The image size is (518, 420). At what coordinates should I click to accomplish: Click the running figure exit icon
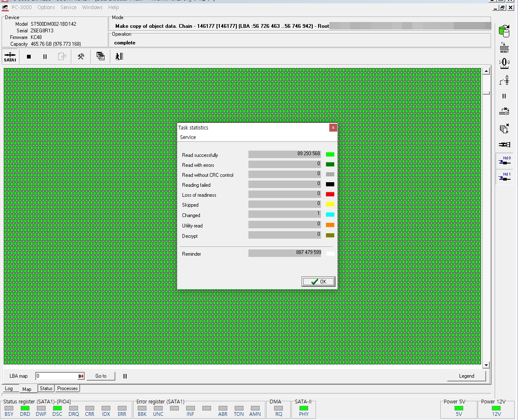[x=119, y=56]
